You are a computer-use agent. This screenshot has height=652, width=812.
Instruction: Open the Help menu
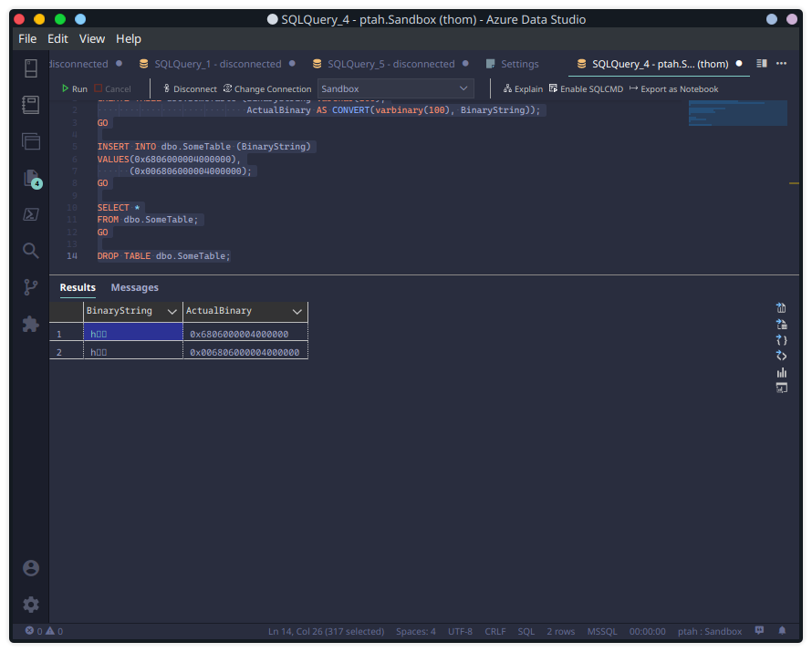point(129,39)
